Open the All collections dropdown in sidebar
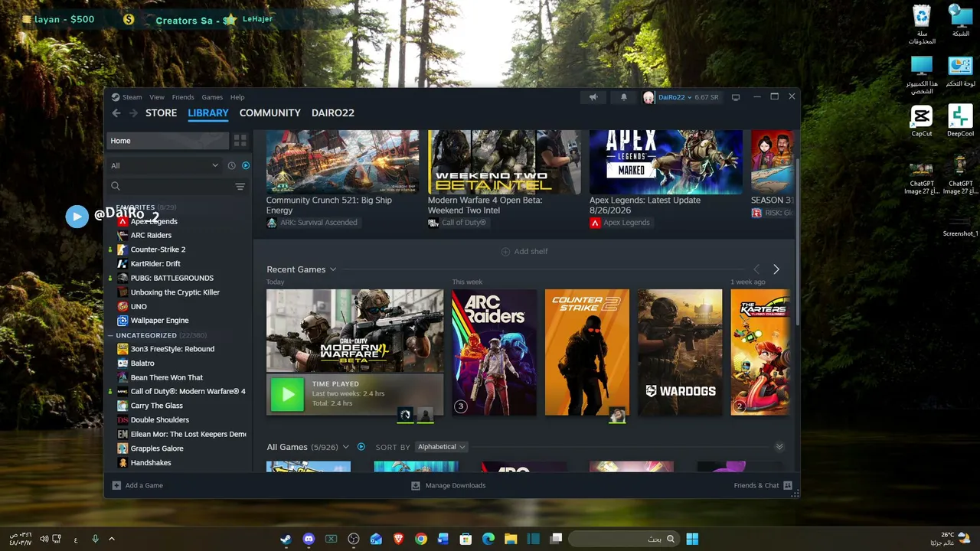The image size is (980, 551). tap(164, 165)
